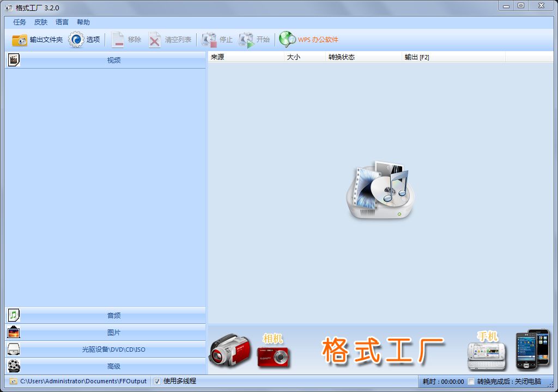Click the 输出文件夹 folder icon
This screenshot has width=558, height=392.
(20, 40)
